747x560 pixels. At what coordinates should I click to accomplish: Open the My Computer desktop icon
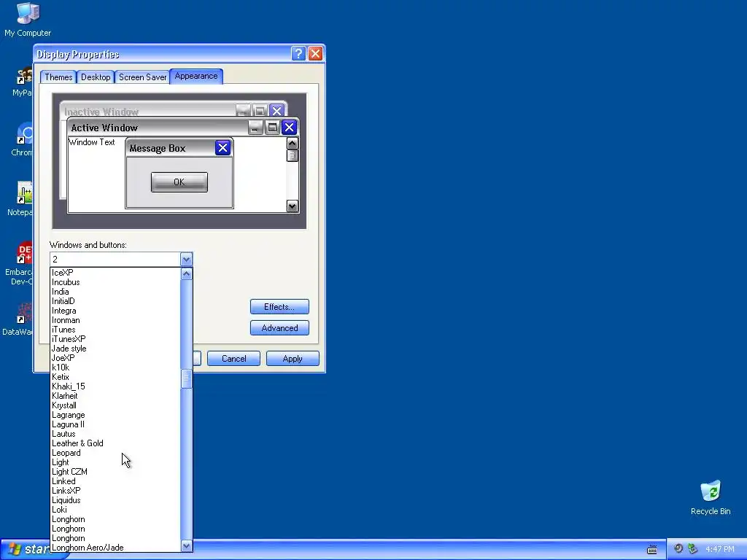(x=28, y=19)
